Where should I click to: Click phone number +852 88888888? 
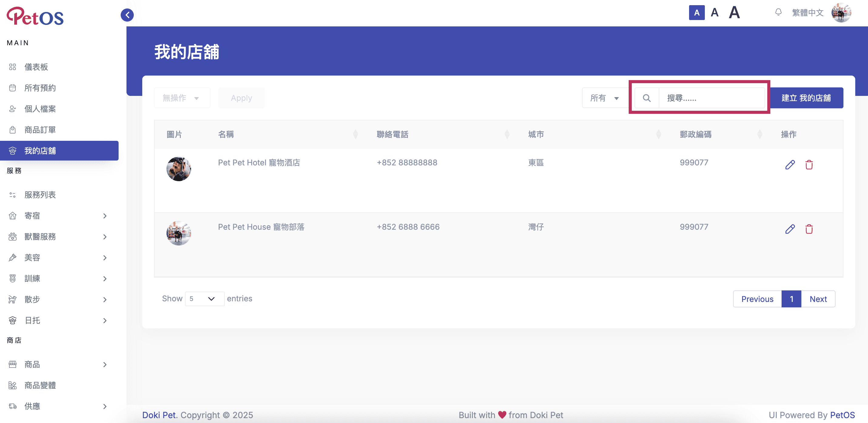point(407,162)
